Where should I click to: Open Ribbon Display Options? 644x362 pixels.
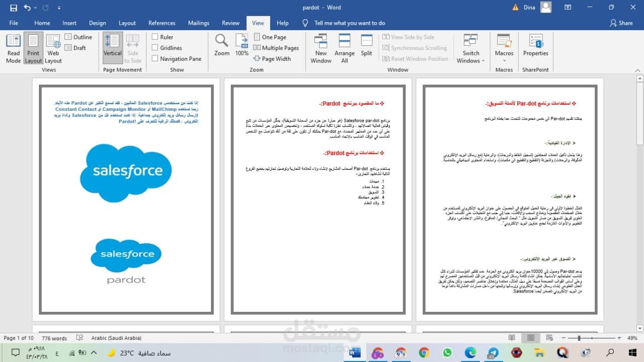click(568, 8)
